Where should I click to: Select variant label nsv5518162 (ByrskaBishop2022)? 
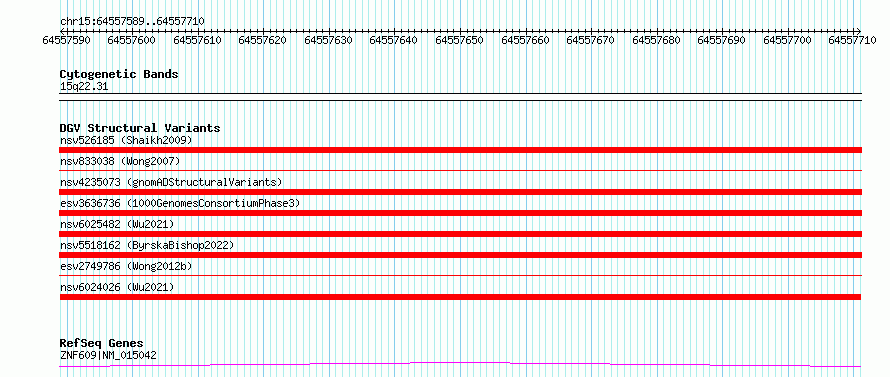(x=147, y=245)
